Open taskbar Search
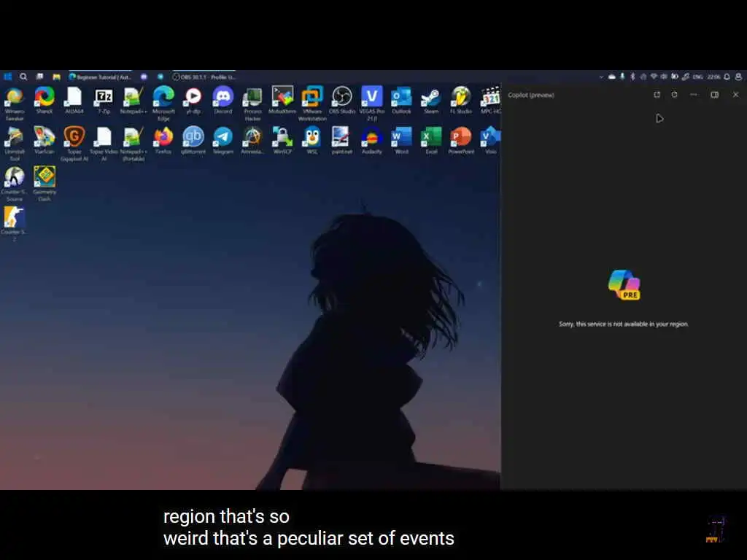Viewport: 747px width, 560px height. pos(23,77)
